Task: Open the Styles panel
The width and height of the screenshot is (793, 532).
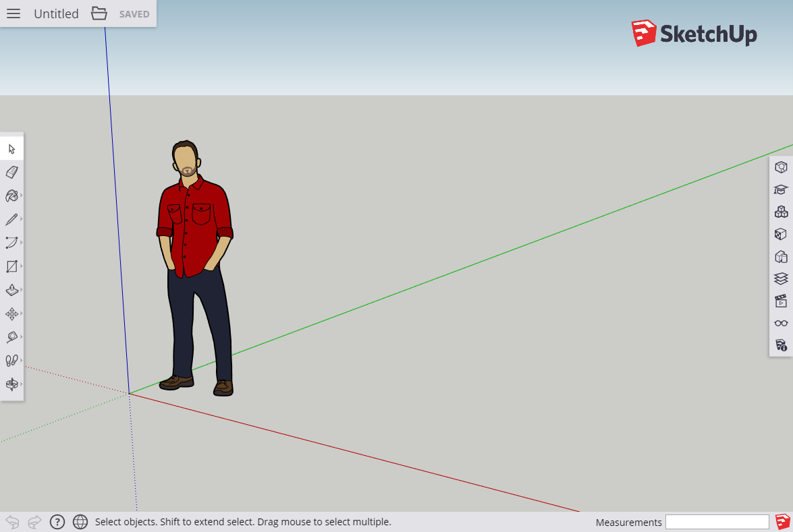Action: (x=781, y=257)
